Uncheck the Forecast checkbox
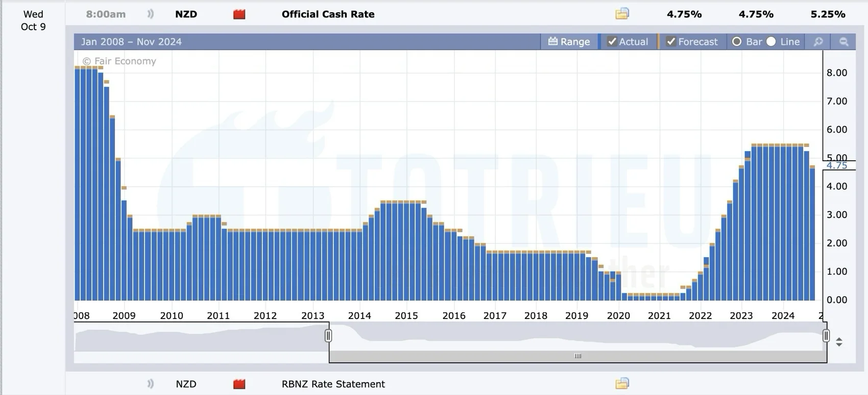The image size is (868, 395). point(671,42)
